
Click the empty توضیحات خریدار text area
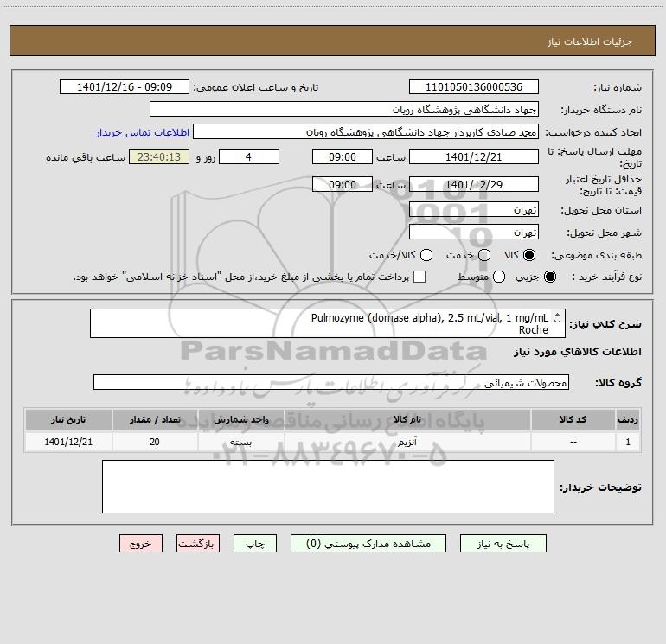coord(328,487)
